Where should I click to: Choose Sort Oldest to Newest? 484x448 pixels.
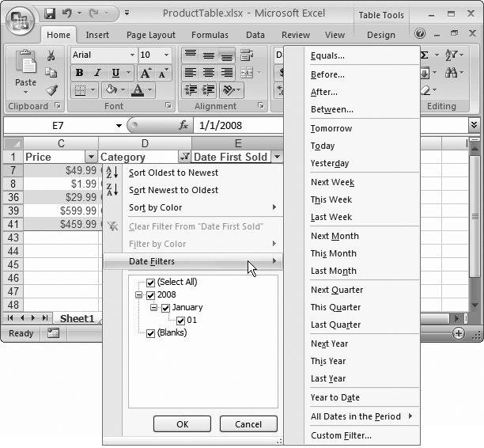pyautogui.click(x=173, y=173)
